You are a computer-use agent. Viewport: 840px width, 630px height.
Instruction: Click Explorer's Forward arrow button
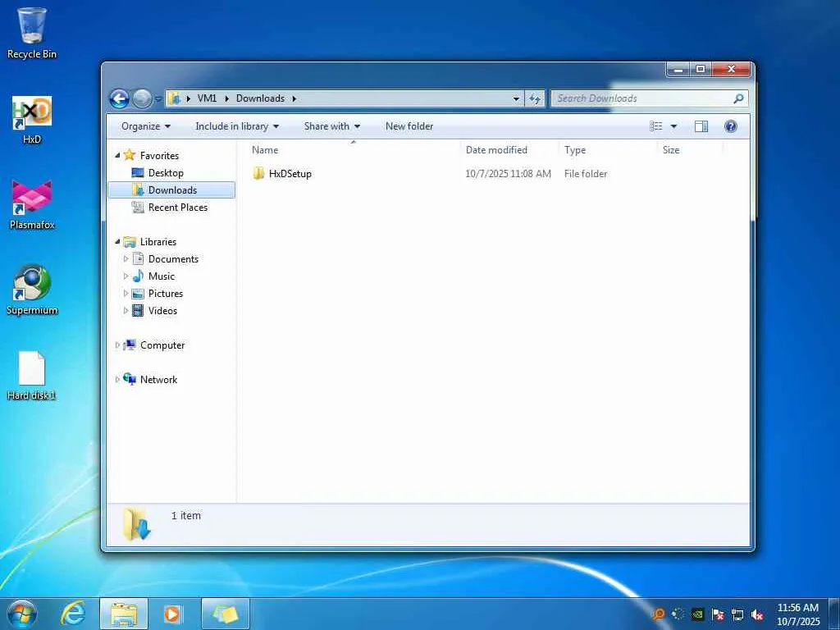tap(142, 98)
